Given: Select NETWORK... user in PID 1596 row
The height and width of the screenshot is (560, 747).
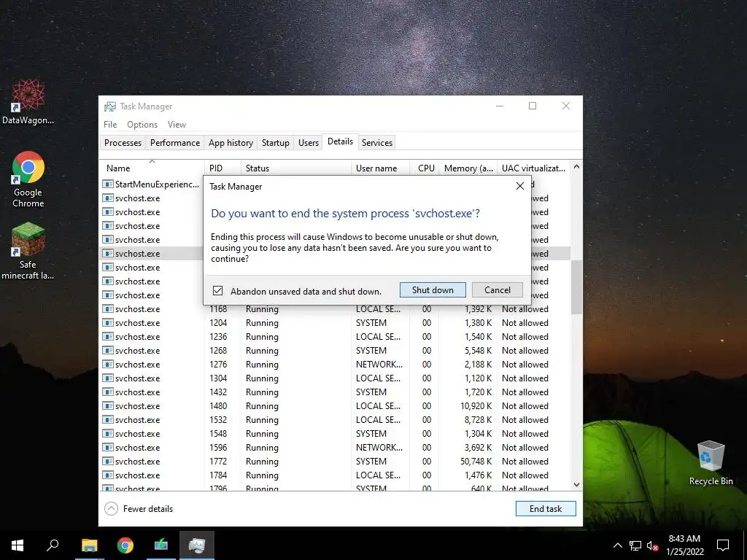Looking at the screenshot, I should (x=379, y=448).
